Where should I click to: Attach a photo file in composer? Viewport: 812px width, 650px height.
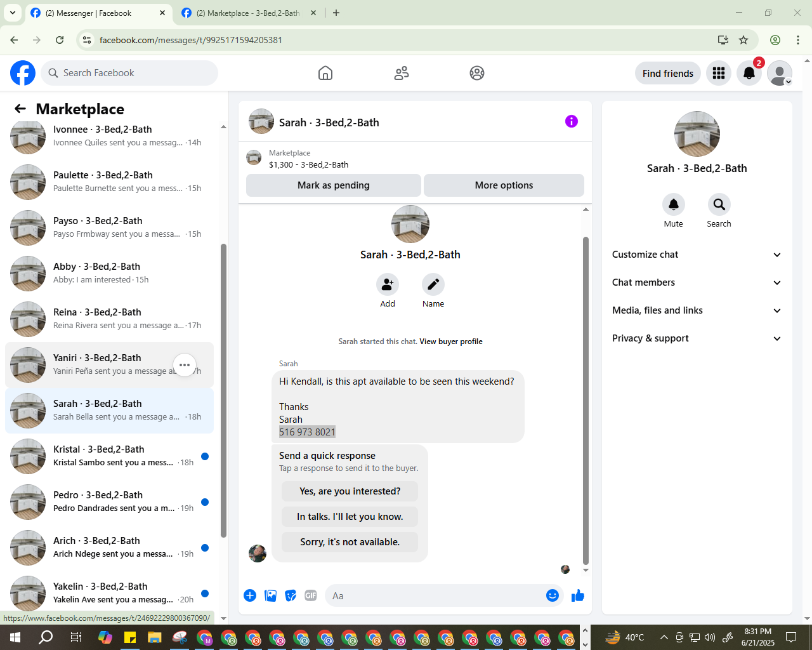[271, 595]
